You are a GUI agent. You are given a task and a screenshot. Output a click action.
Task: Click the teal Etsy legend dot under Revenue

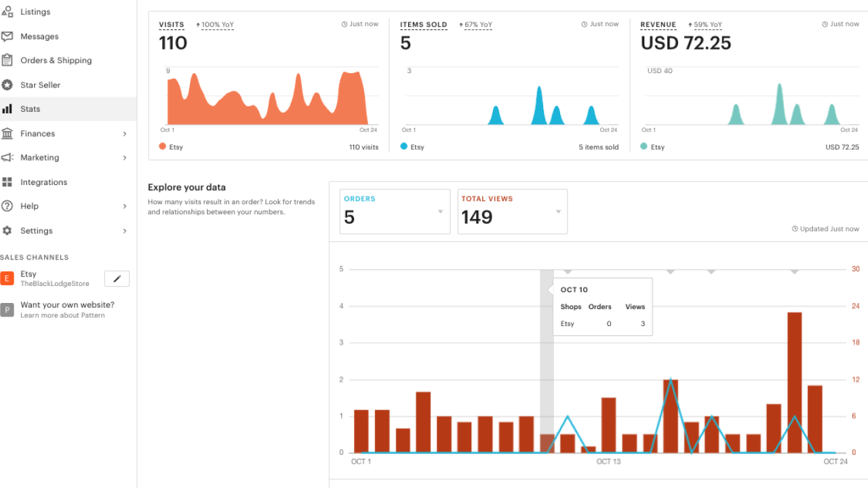click(x=644, y=146)
